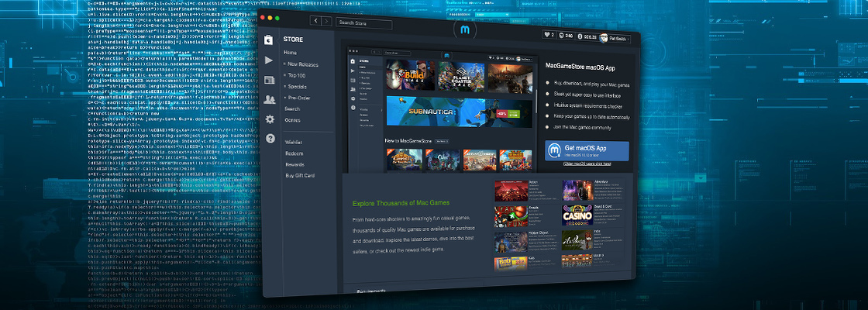
Task: Click the New to MacGameStore heading
Action: click(x=409, y=140)
